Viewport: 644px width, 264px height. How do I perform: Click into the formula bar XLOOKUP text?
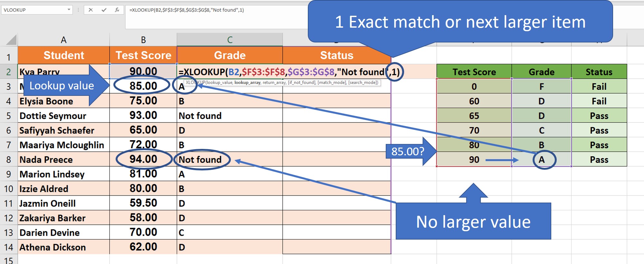pos(186,10)
